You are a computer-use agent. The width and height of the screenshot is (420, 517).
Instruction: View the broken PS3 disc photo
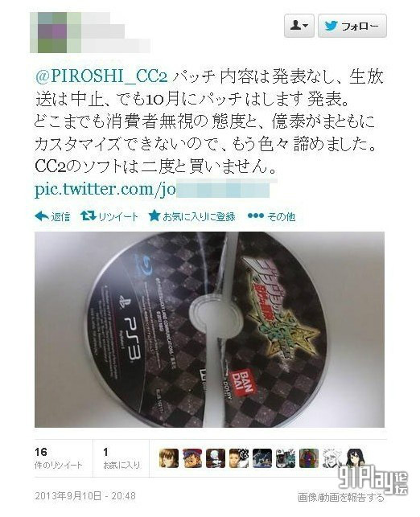[209, 330]
